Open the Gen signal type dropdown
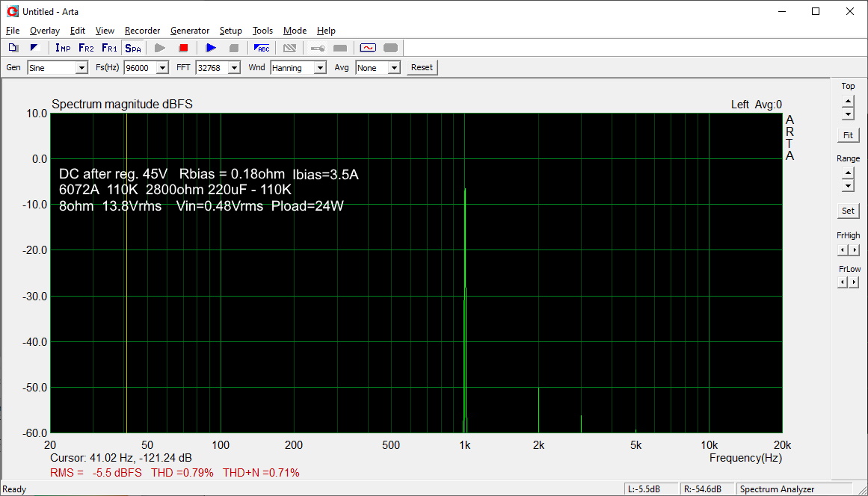868x496 pixels. pyautogui.click(x=81, y=68)
